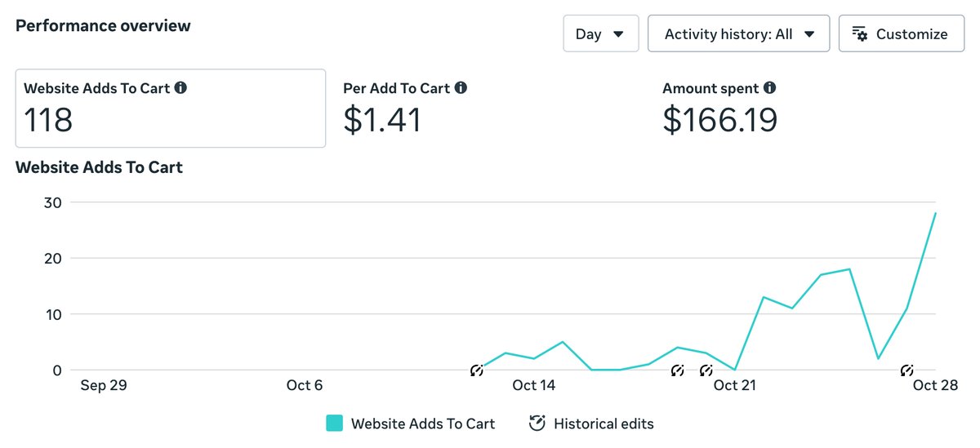980x448 pixels.
Task: Open the Activity history: All dropdown
Action: click(739, 33)
